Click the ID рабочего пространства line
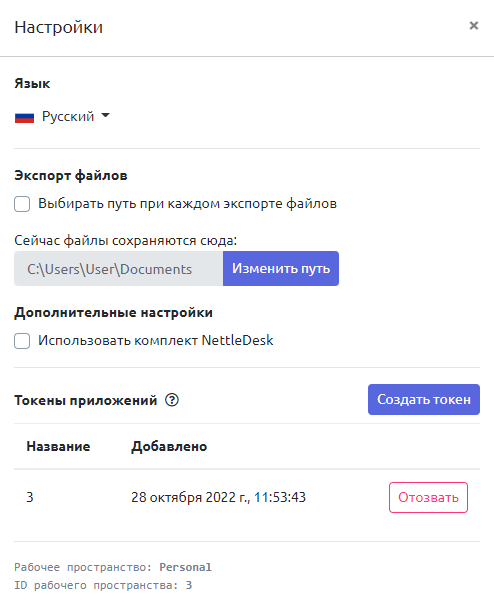The image size is (494, 608). [103, 585]
